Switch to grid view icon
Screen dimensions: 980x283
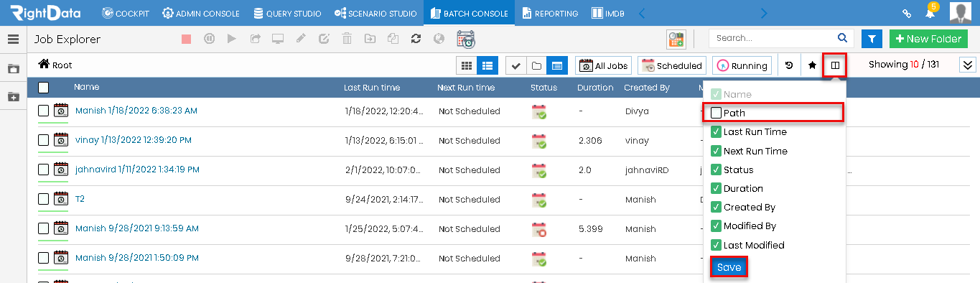467,65
